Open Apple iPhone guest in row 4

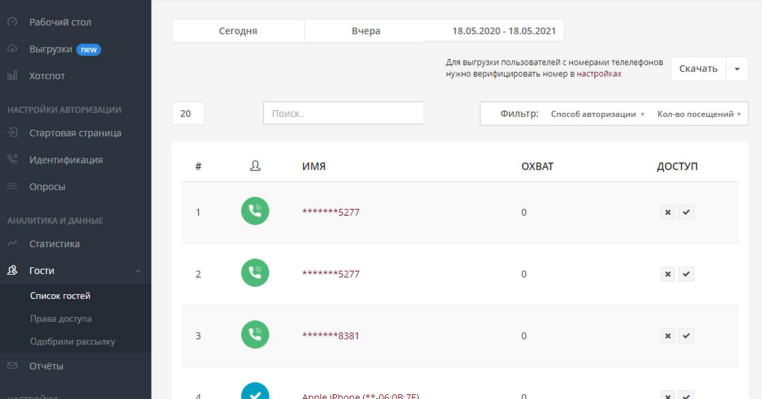(361, 395)
